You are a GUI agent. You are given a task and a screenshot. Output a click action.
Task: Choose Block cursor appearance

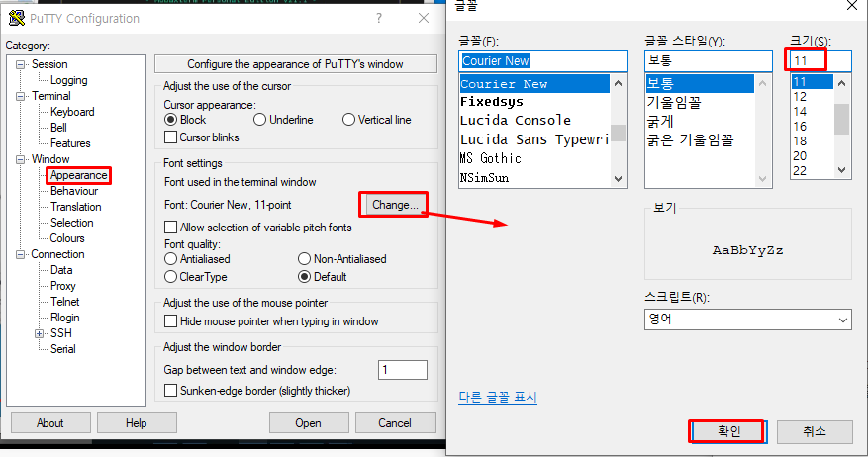click(170, 120)
